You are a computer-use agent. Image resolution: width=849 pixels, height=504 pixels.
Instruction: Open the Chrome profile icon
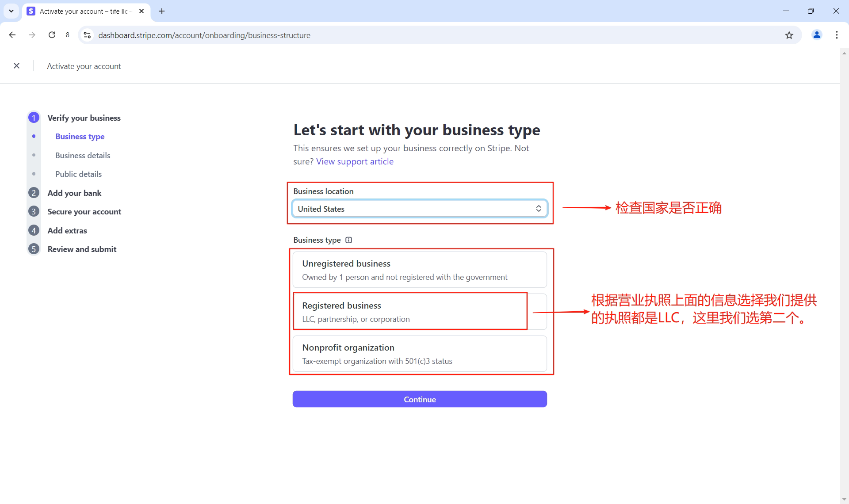817,35
